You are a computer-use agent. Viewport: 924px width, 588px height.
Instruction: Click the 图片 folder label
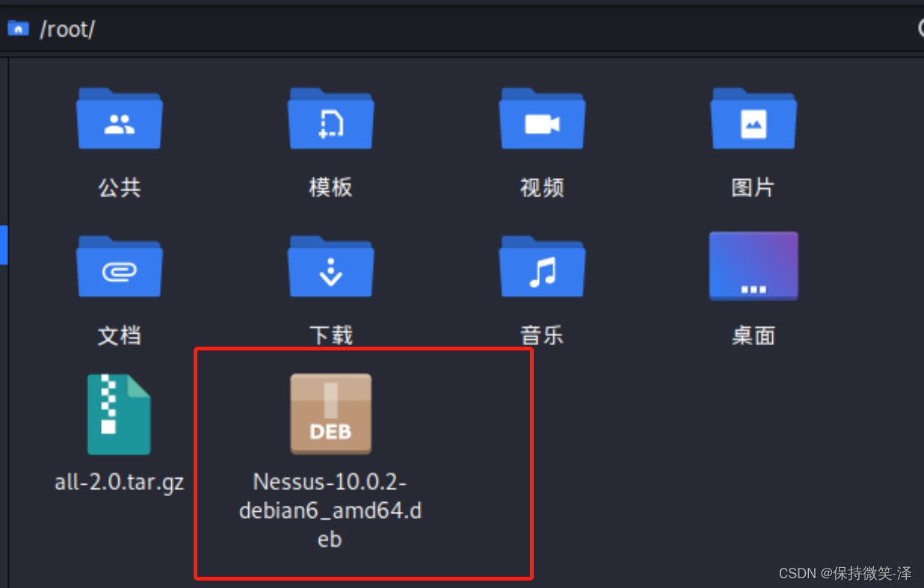pyautogui.click(x=754, y=188)
